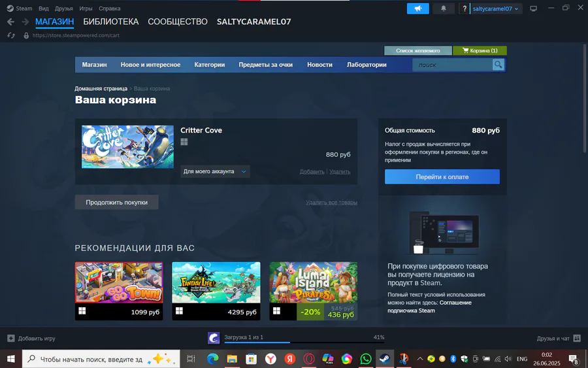Open the SALTYCARAMEL07 profile tab
588x368 pixels.
254,22
